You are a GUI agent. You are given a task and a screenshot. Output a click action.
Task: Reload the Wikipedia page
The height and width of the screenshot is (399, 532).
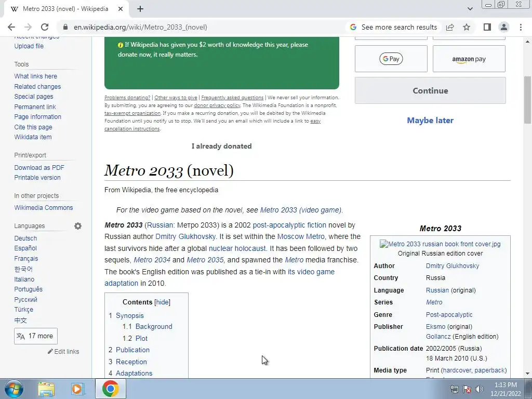pos(45,27)
